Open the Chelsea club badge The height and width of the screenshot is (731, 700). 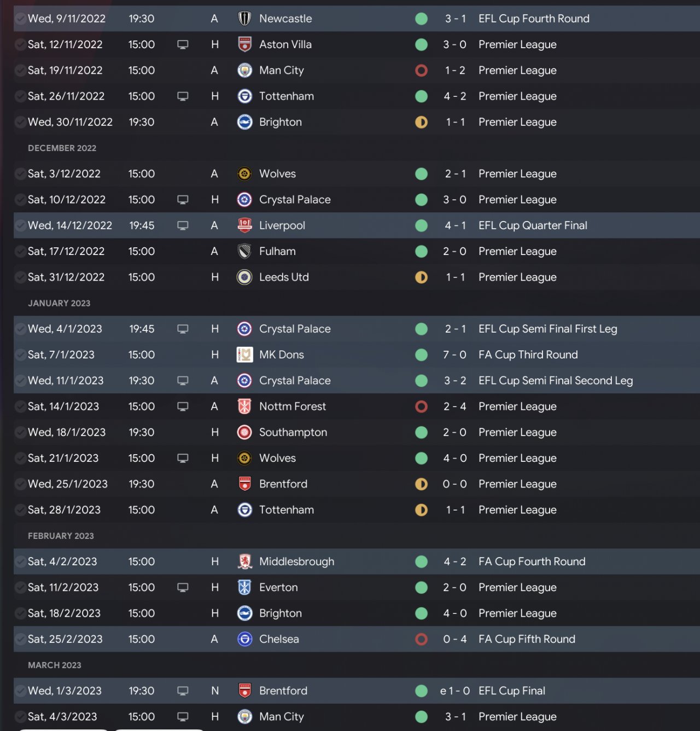244,639
